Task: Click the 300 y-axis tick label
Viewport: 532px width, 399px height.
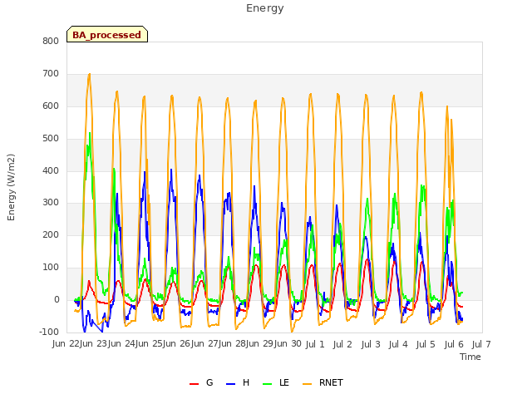Action: tap(51, 203)
